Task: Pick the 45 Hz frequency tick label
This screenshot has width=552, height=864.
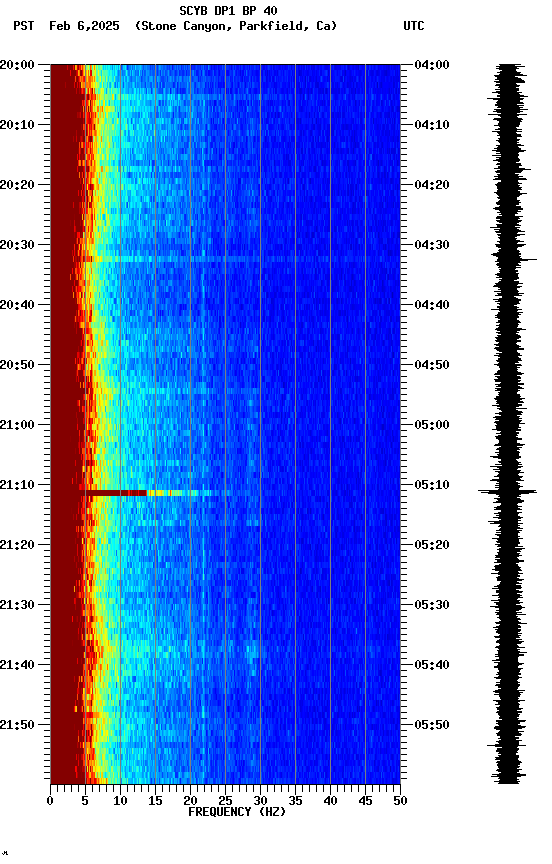Action: coord(365,801)
